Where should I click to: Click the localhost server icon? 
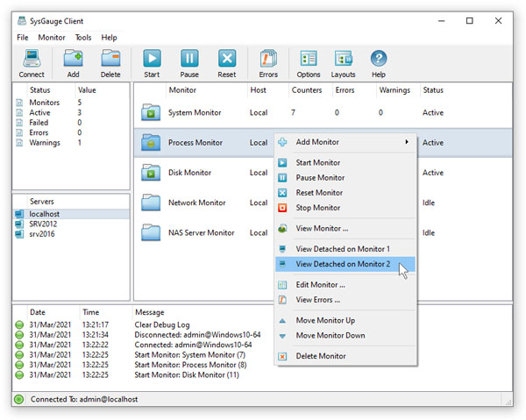[19, 214]
